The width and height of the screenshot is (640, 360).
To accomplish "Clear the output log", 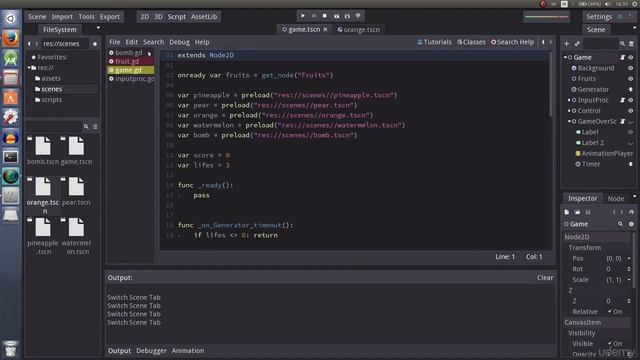I will (545, 278).
